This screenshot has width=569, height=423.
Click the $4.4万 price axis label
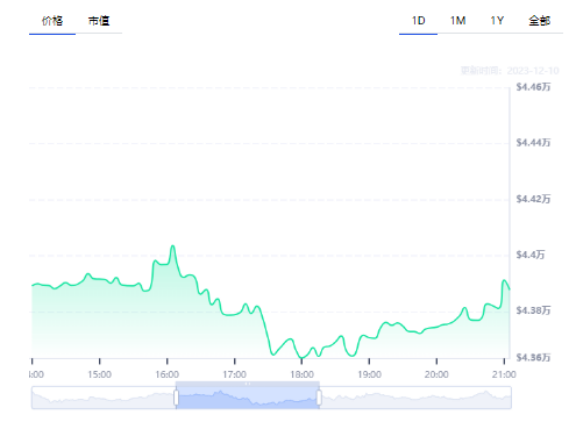[530, 255]
